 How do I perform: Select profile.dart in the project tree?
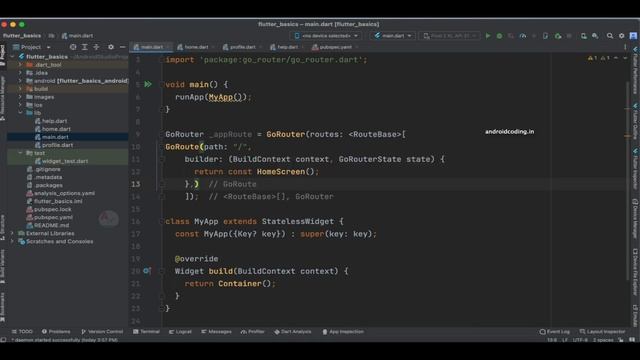(x=58, y=145)
